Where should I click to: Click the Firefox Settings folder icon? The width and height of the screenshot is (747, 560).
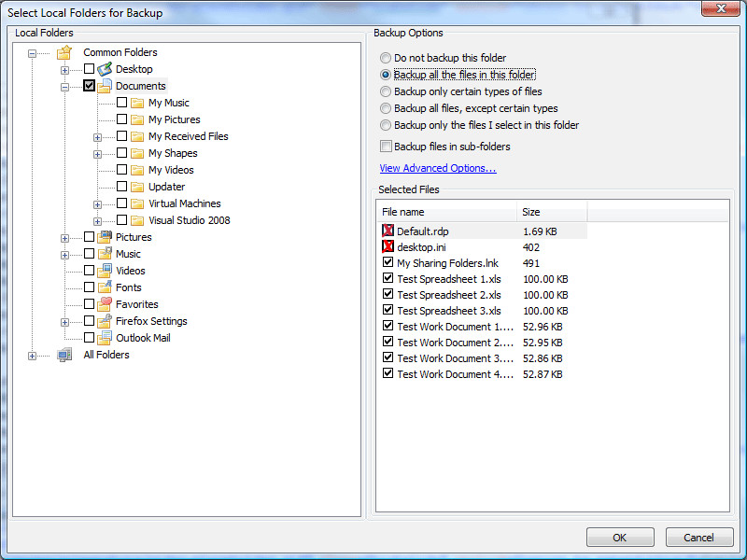tap(105, 321)
